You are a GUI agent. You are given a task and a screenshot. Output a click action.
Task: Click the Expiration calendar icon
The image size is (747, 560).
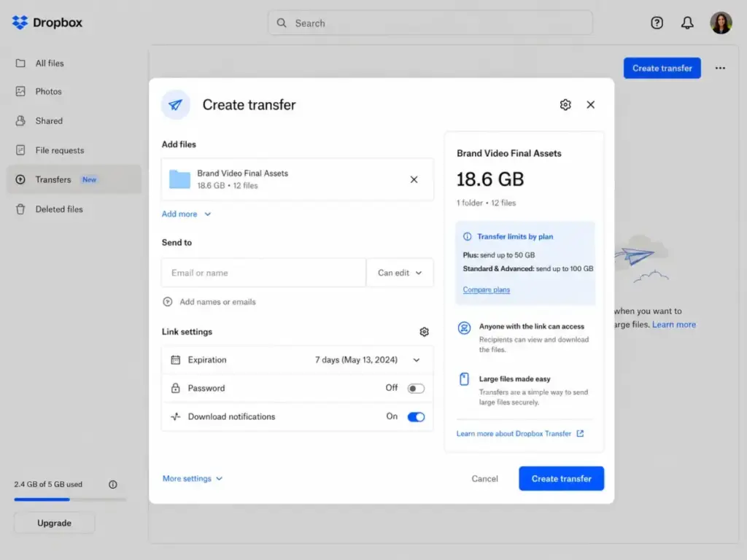point(175,359)
